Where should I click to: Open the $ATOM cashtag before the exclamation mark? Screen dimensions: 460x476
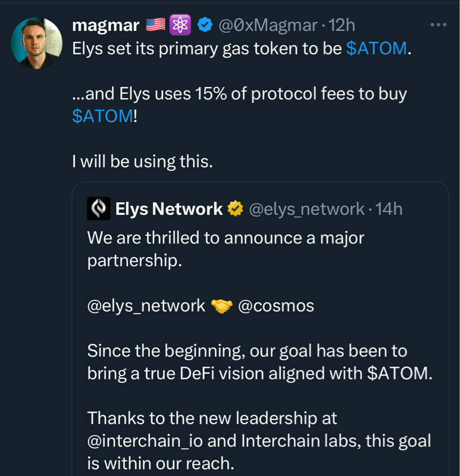click(102, 116)
